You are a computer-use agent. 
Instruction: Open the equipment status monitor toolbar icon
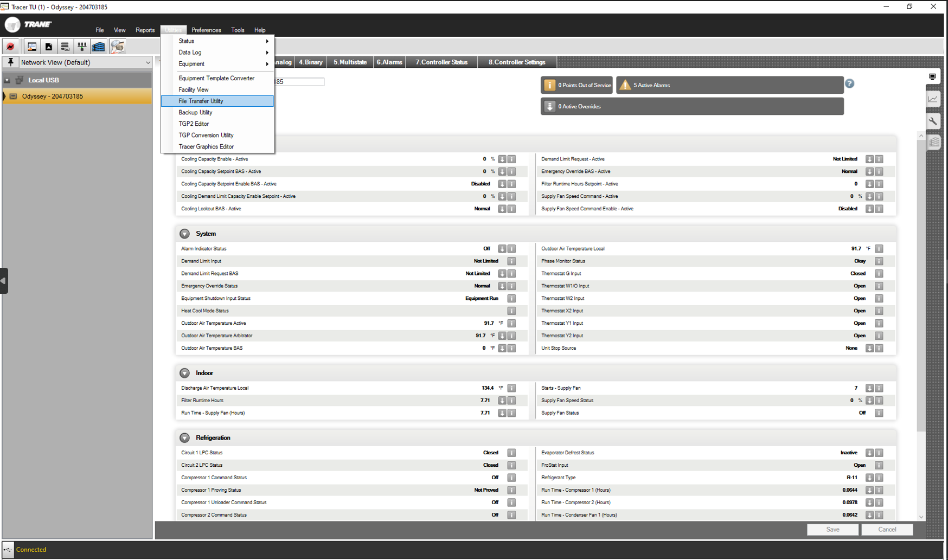(x=31, y=47)
